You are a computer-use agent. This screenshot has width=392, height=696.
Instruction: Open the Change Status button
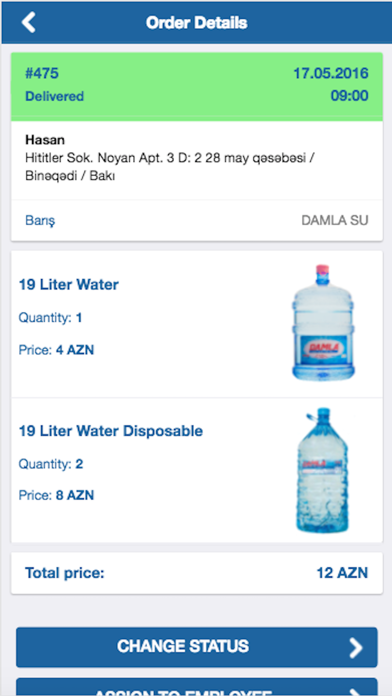pyautogui.click(x=197, y=647)
